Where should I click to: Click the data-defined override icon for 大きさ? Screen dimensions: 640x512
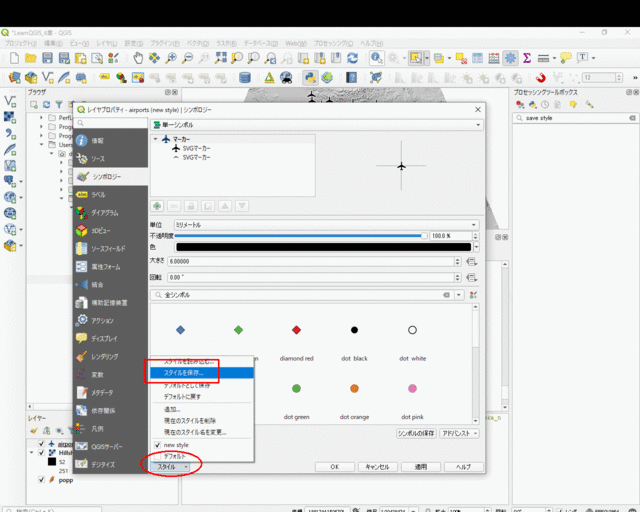[472, 261]
